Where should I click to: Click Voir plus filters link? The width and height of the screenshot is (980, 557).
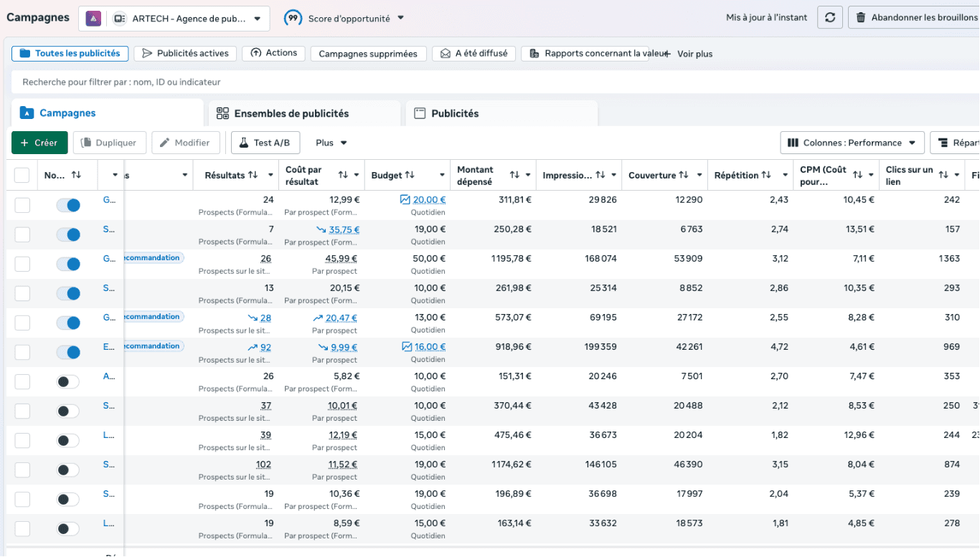(689, 54)
